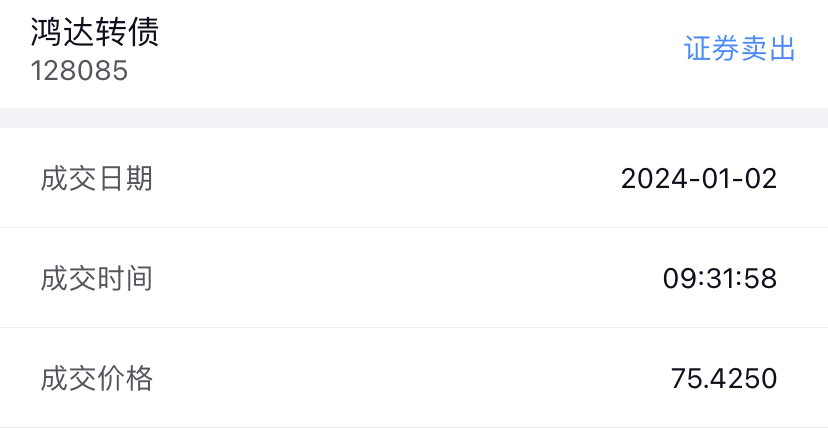The height and width of the screenshot is (428, 828).
Task: Click empty space between 成交时间 and its value
Action: pyautogui.click(x=400, y=278)
